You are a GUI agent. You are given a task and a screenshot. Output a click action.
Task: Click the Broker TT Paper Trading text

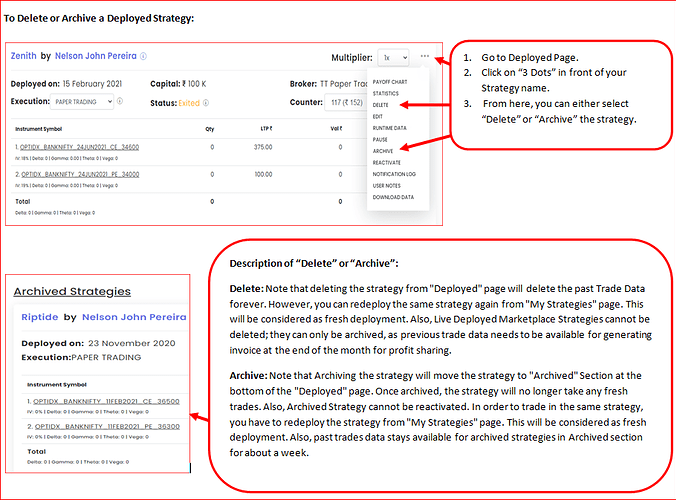tap(329, 84)
